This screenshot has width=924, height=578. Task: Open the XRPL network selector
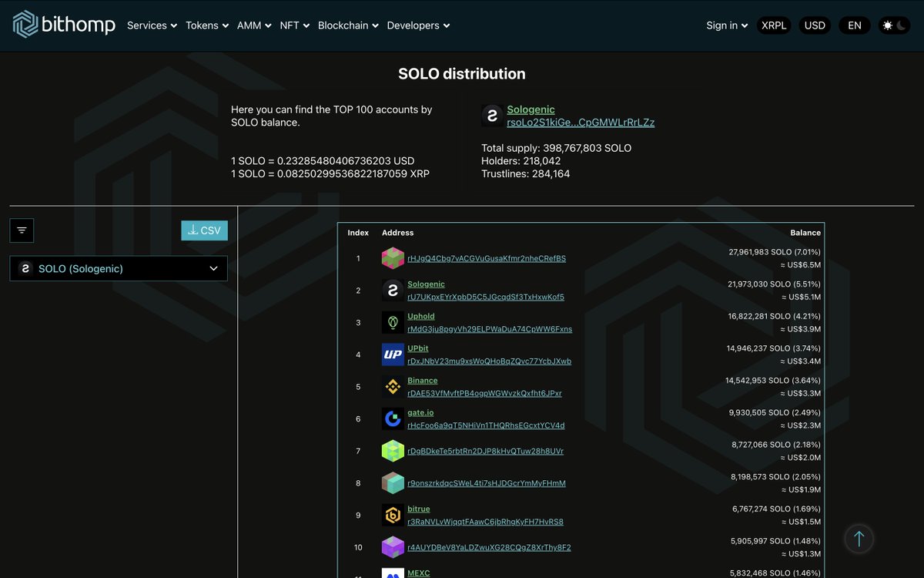coord(774,25)
